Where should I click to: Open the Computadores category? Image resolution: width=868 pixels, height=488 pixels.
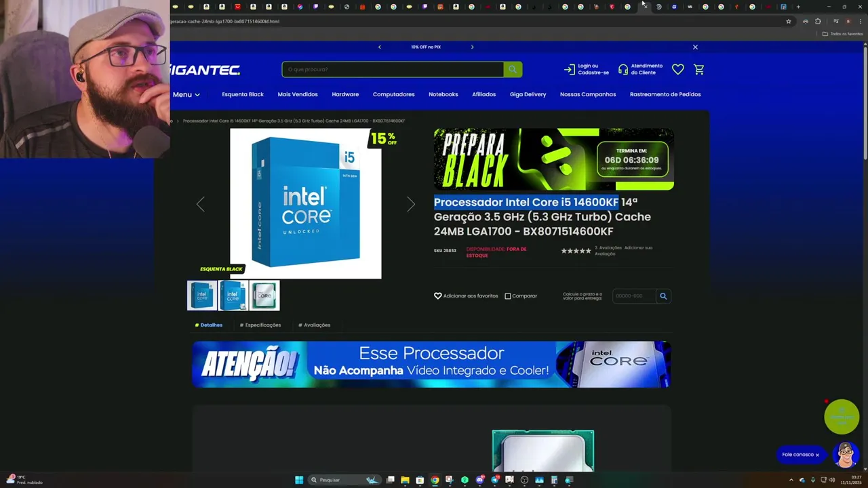pyautogui.click(x=393, y=94)
